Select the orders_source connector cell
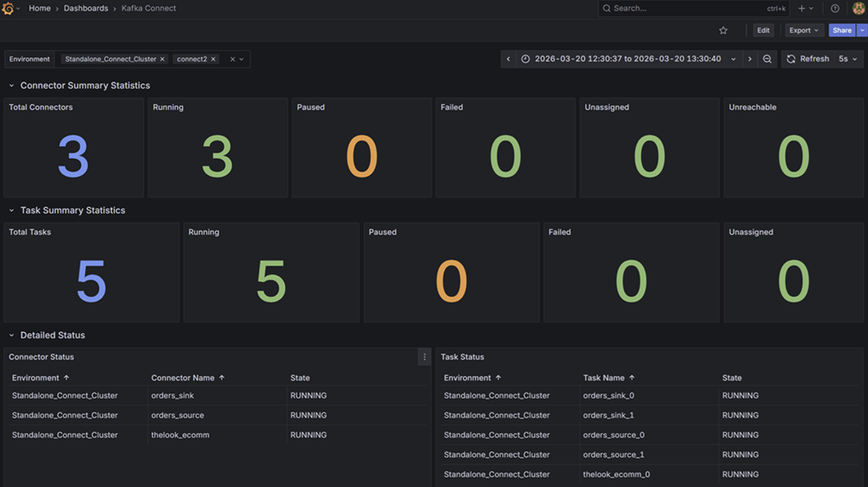868x487 pixels. pos(217,415)
